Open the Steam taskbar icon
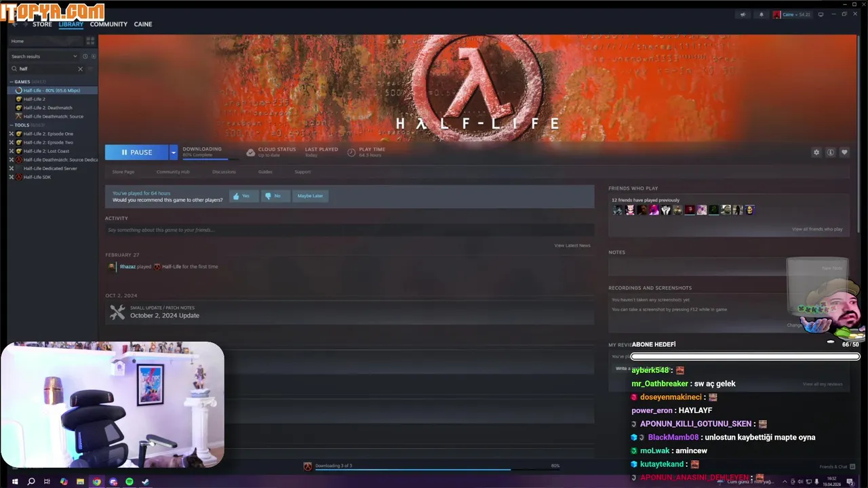Viewport: 868px width, 488px height. pos(145,482)
